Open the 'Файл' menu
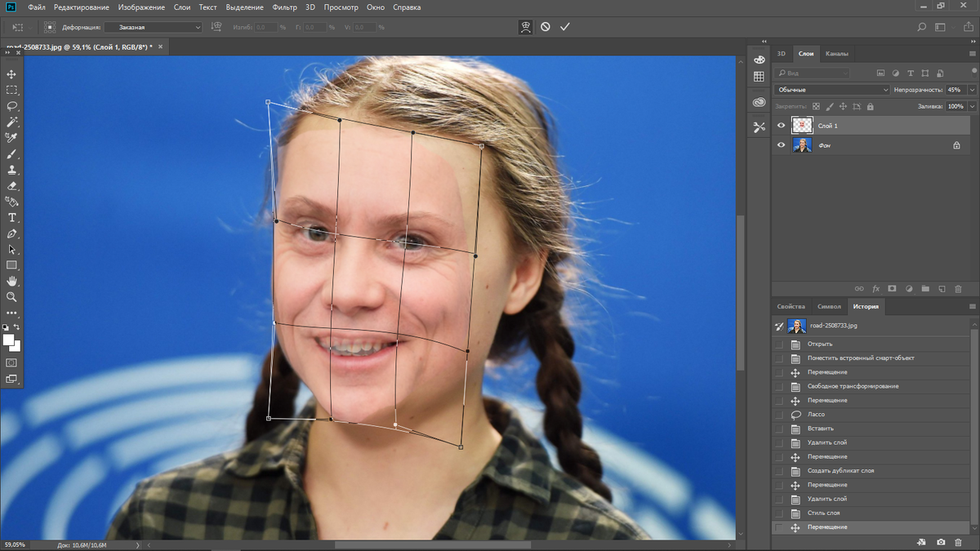The height and width of the screenshot is (551, 980). [x=36, y=7]
